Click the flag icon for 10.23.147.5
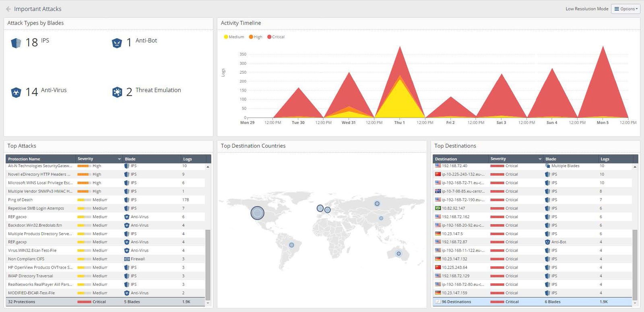This screenshot has width=644, height=312. pos(438,233)
